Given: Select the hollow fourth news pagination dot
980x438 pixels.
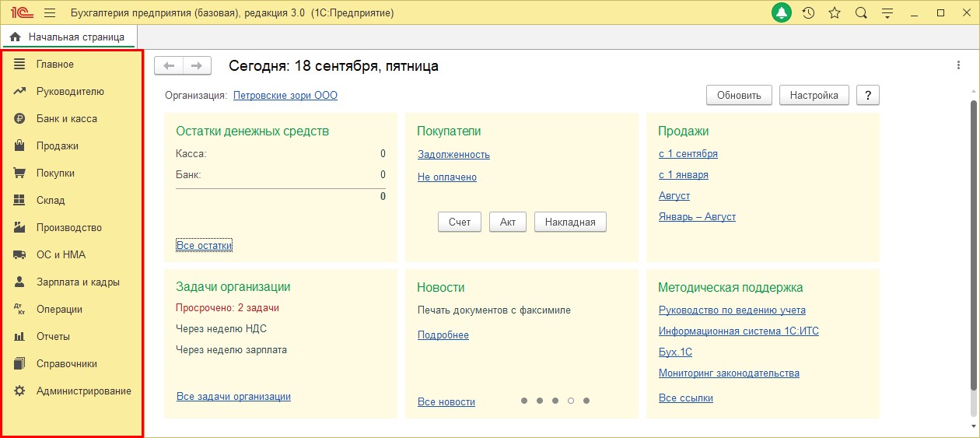Looking at the screenshot, I should [x=571, y=401].
